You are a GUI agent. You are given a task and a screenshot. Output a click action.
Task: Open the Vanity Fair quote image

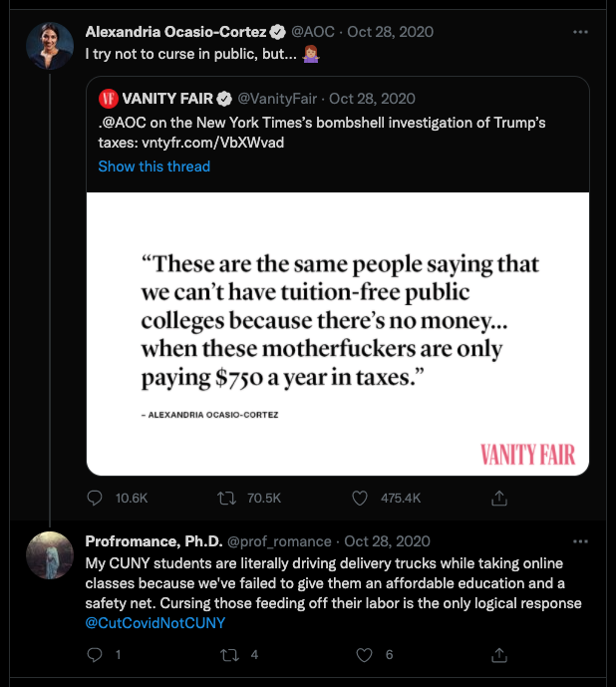[338, 333]
